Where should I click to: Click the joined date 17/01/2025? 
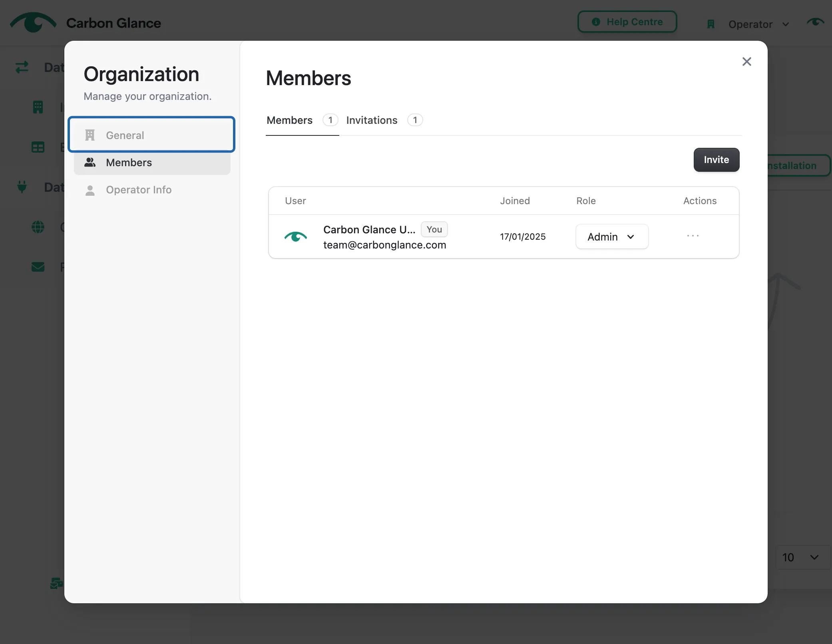[522, 237]
